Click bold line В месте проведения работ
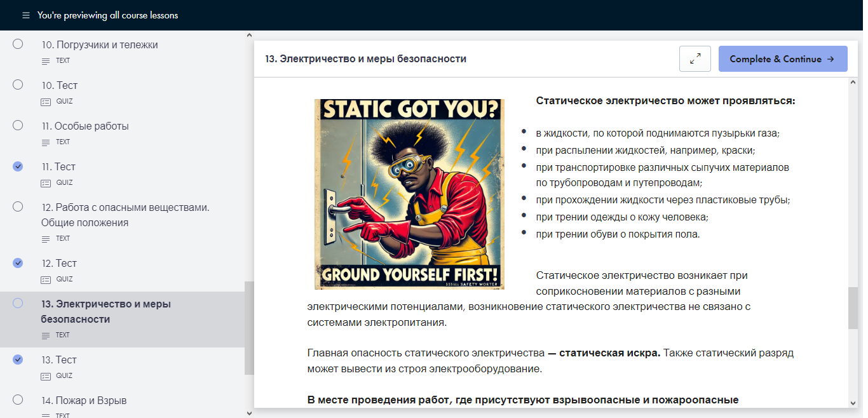Image resolution: width=868 pixels, height=418 pixels. tap(523, 400)
